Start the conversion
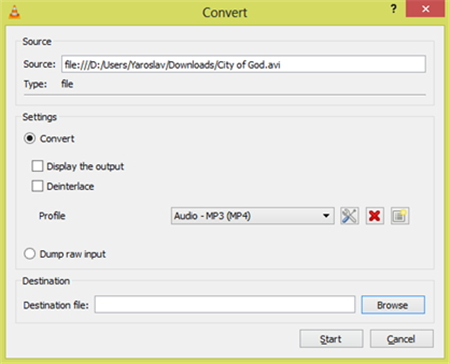 pos(331,339)
